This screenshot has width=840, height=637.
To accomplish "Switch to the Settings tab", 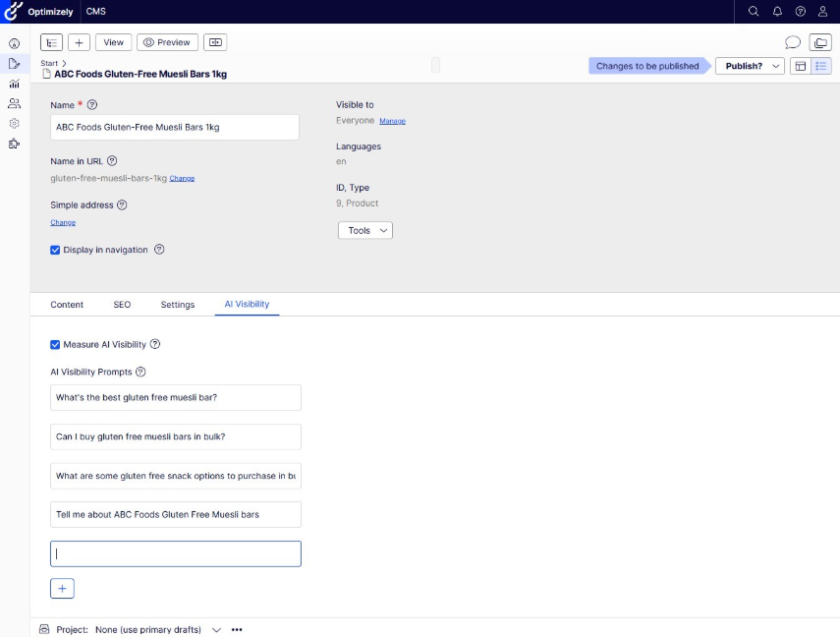I will click(178, 305).
